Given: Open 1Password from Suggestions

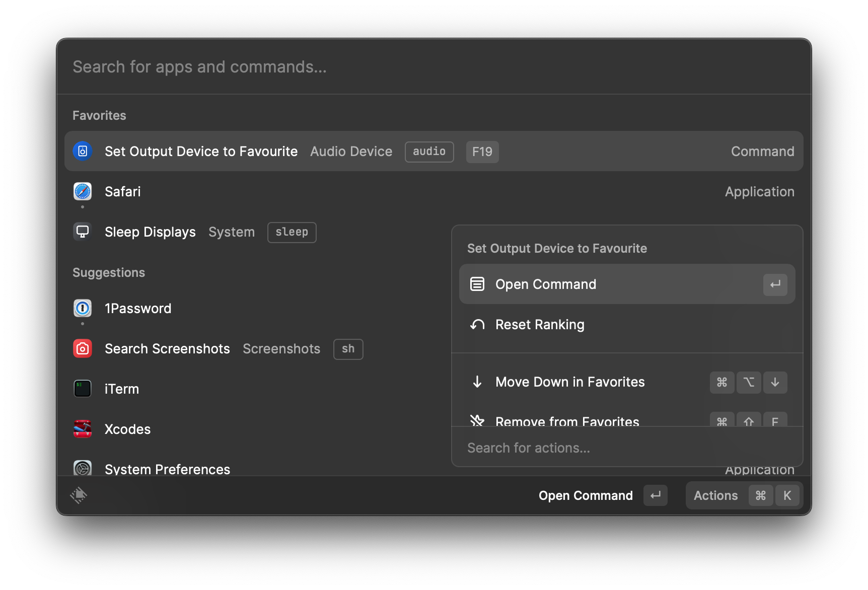Looking at the screenshot, I should [x=83, y=308].
